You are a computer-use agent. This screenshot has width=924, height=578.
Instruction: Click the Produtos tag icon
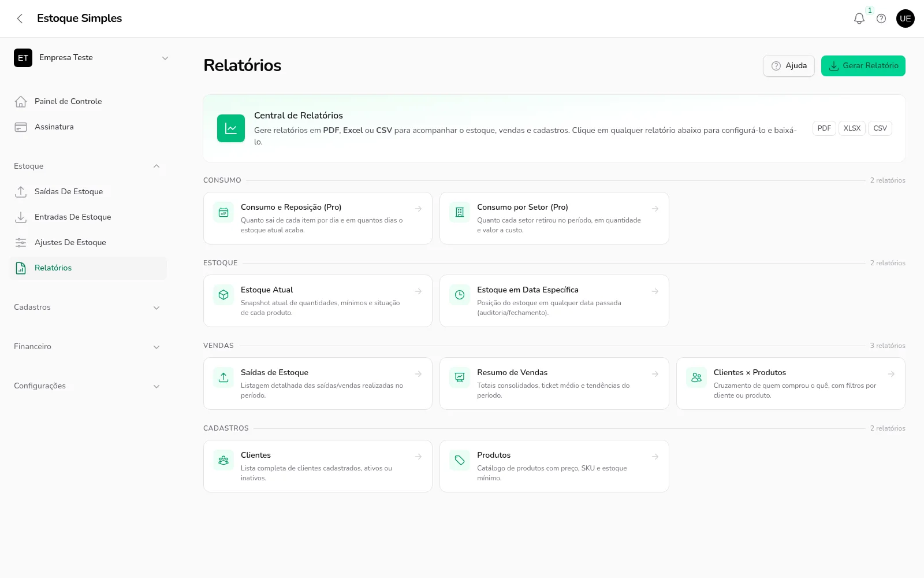click(x=460, y=460)
